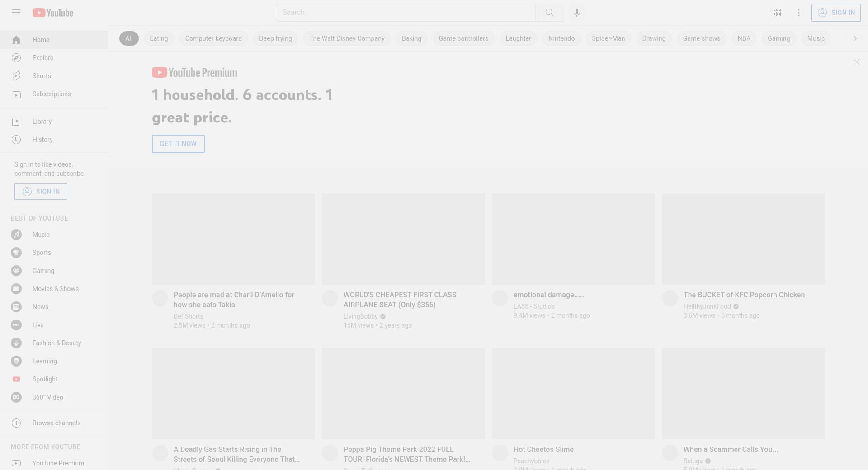The width and height of the screenshot is (868, 470).
Task: Select The Walt Disney Company chip
Action: click(x=347, y=38)
